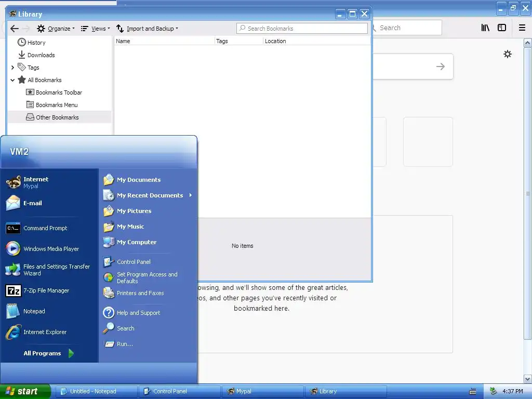This screenshot has width=532, height=399.
Task: Toggle Mypal sidebar icon
Action: (x=502, y=28)
